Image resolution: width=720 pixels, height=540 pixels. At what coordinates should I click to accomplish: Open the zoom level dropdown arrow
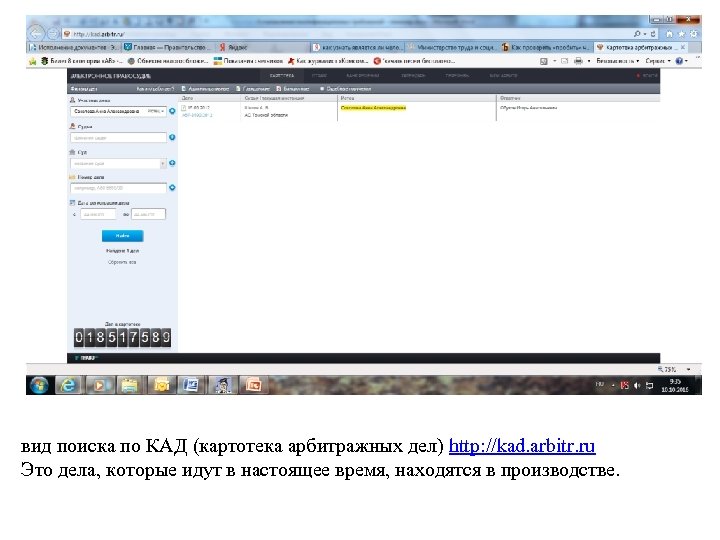point(688,369)
